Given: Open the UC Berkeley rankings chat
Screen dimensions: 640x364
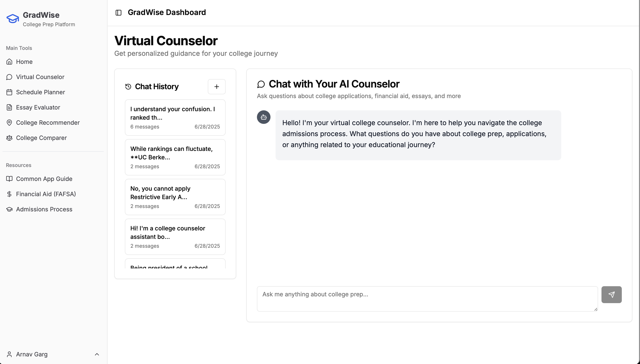Looking at the screenshot, I should [175, 157].
